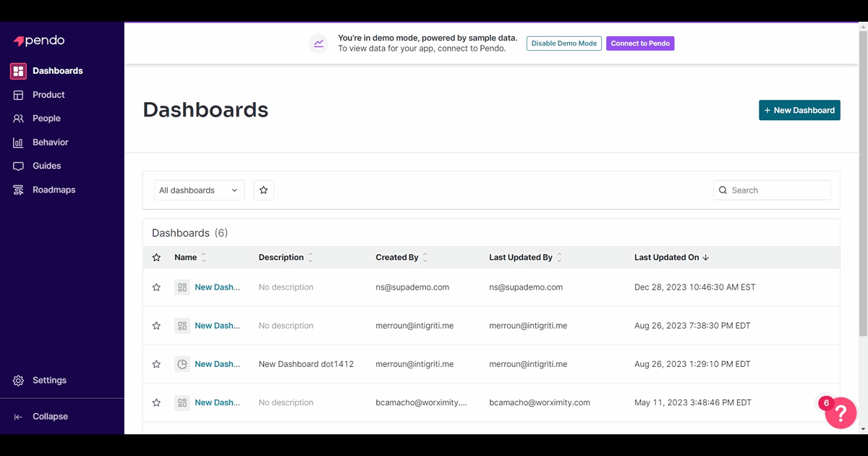The image size is (868, 456).
Task: Click the 'Dashboards (6)' table title
Action: [190, 233]
